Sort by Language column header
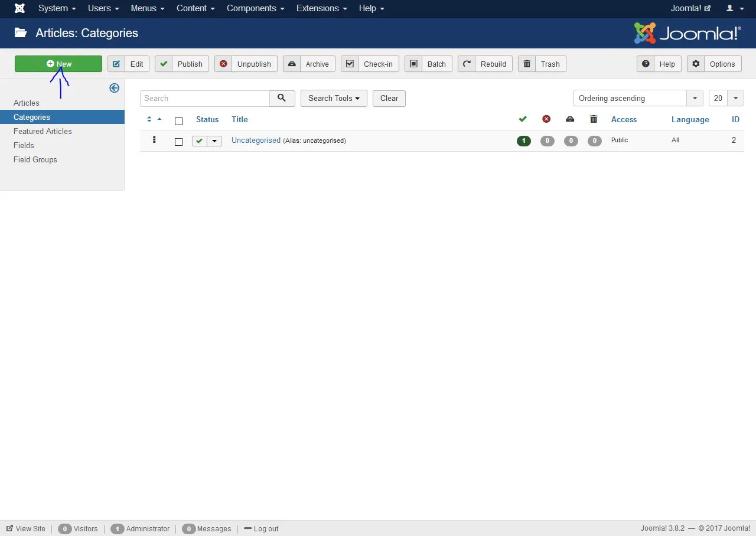This screenshot has height=536, width=756. point(690,119)
